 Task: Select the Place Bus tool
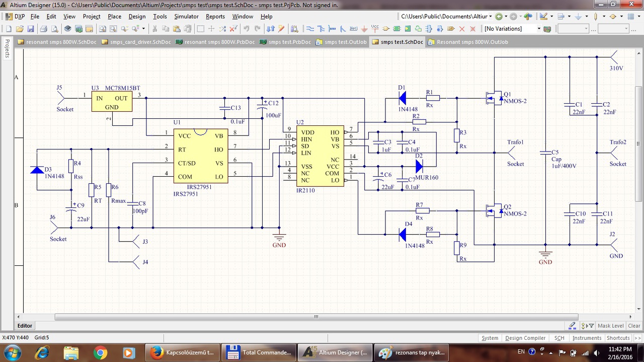pos(320,29)
